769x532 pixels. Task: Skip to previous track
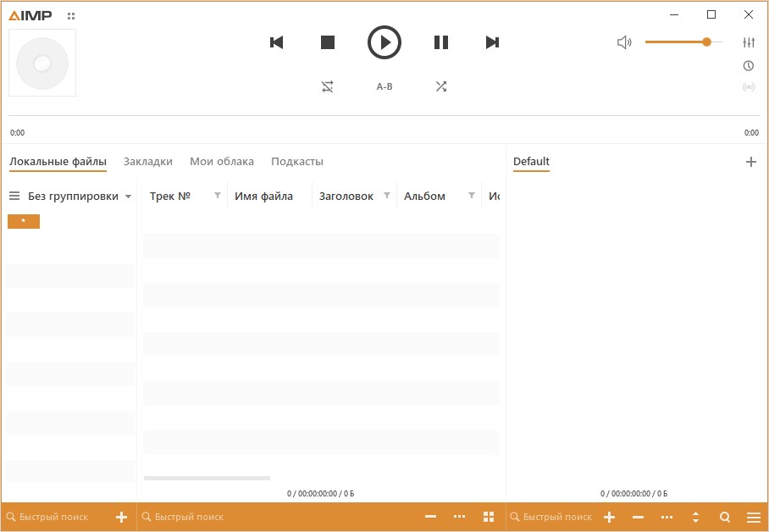[x=277, y=42]
